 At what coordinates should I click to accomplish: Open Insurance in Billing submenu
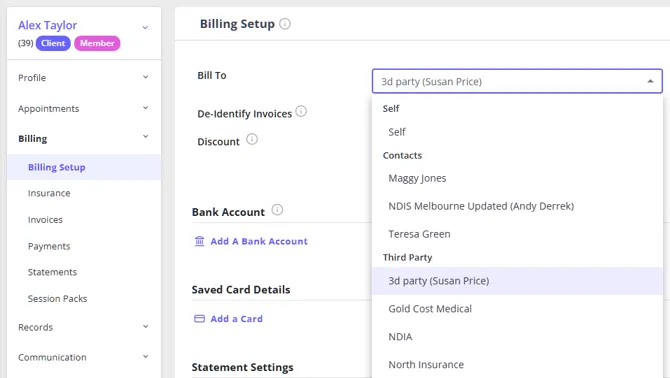click(49, 193)
